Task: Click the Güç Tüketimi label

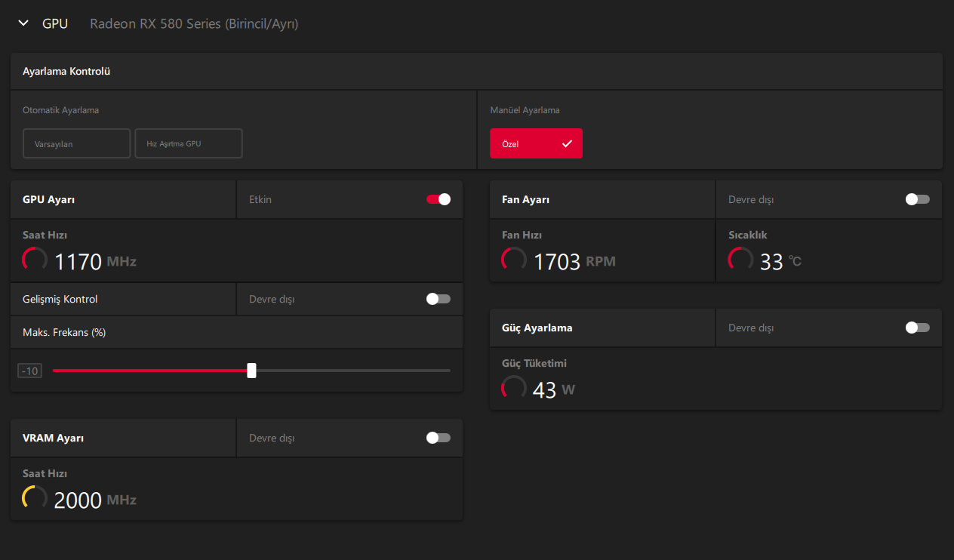Action: 534,363
